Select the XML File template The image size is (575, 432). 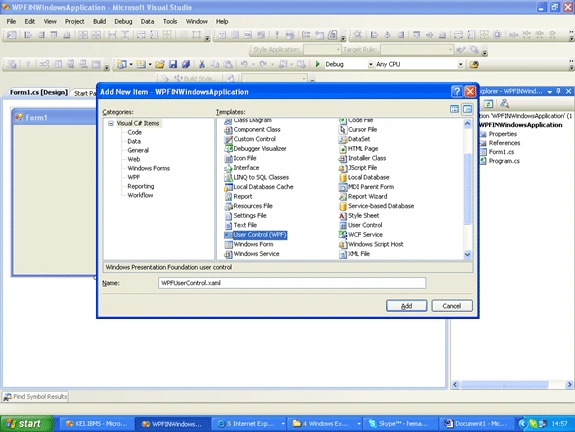tap(354, 254)
